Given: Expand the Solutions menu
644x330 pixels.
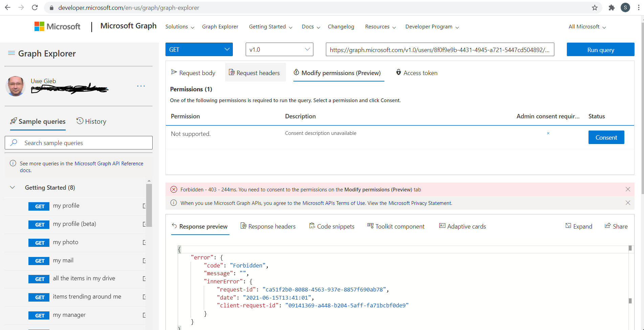Looking at the screenshot, I should [x=180, y=27].
